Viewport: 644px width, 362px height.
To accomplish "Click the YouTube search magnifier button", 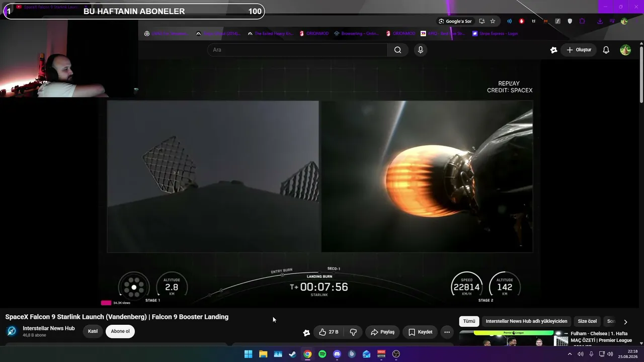I will click(397, 50).
